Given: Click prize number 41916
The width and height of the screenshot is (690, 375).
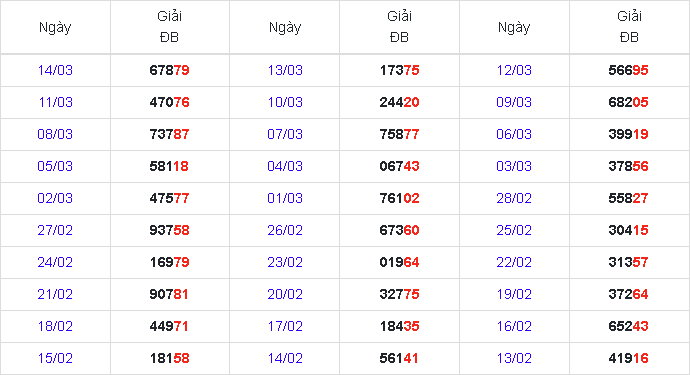Looking at the screenshot, I should [x=628, y=358].
